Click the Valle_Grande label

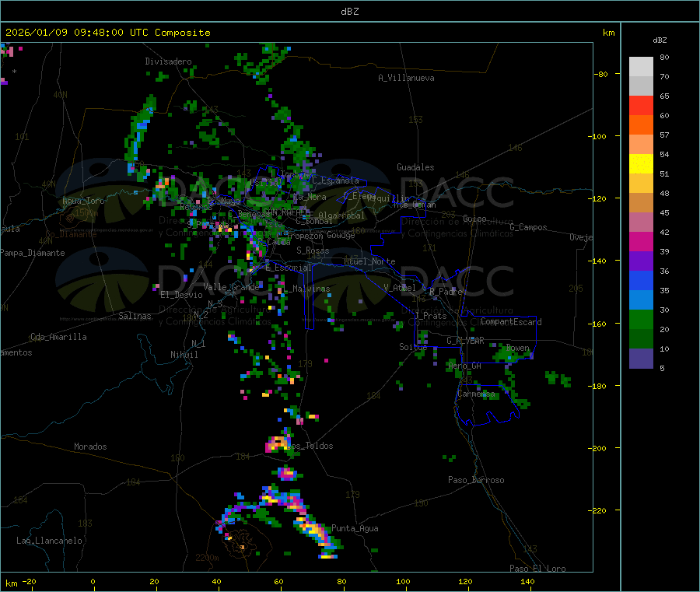(231, 287)
